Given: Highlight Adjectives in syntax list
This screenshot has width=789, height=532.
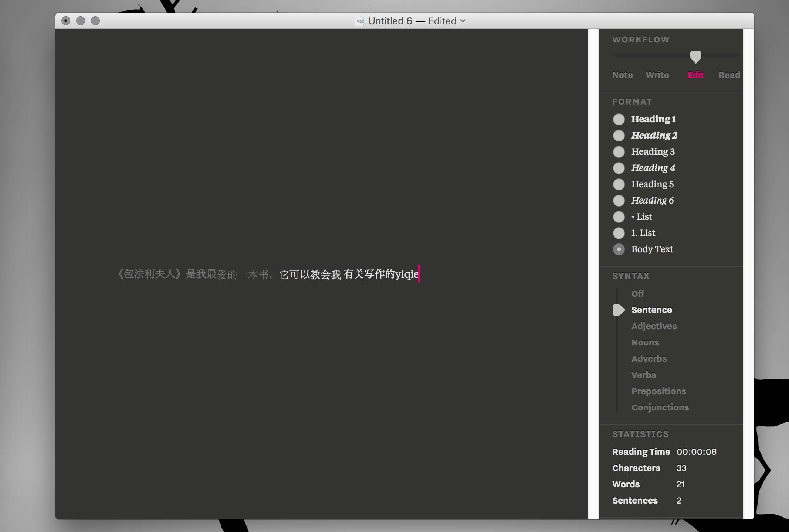Looking at the screenshot, I should point(654,326).
